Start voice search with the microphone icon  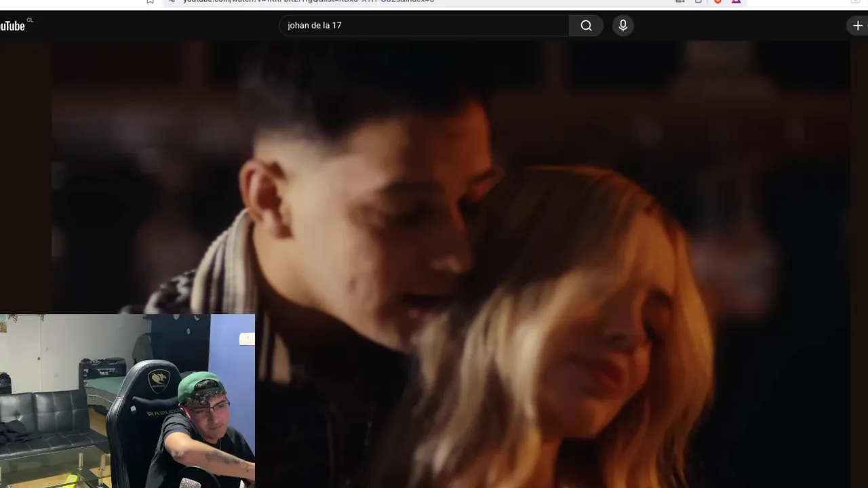(x=623, y=26)
